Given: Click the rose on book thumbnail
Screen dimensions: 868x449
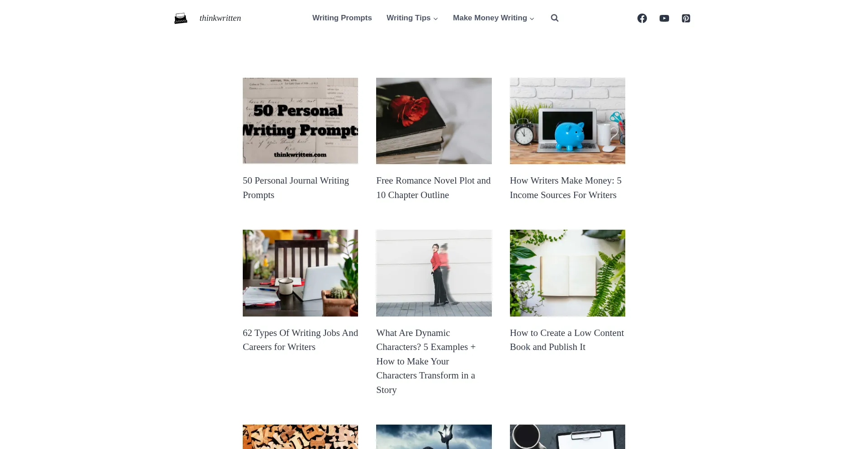Looking at the screenshot, I should pyautogui.click(x=434, y=121).
